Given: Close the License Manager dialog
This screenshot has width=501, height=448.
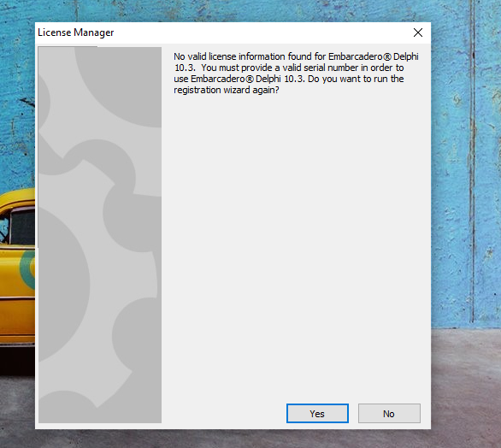Looking at the screenshot, I should 418,32.
